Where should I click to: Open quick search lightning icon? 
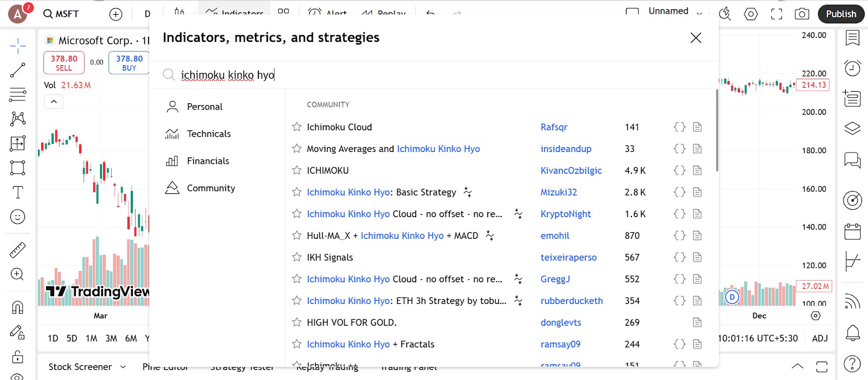725,14
